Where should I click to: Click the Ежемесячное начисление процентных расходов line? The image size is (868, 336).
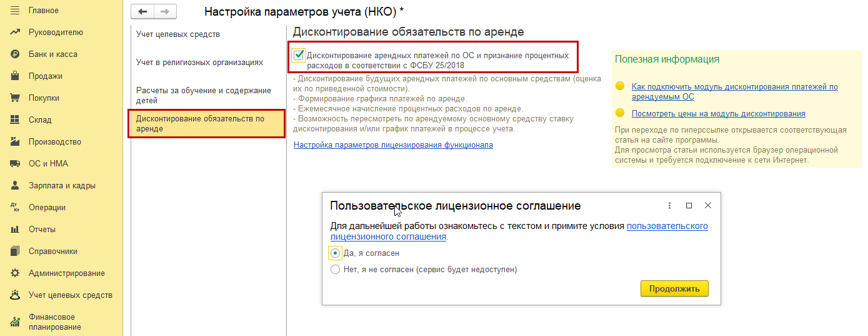[x=408, y=109]
